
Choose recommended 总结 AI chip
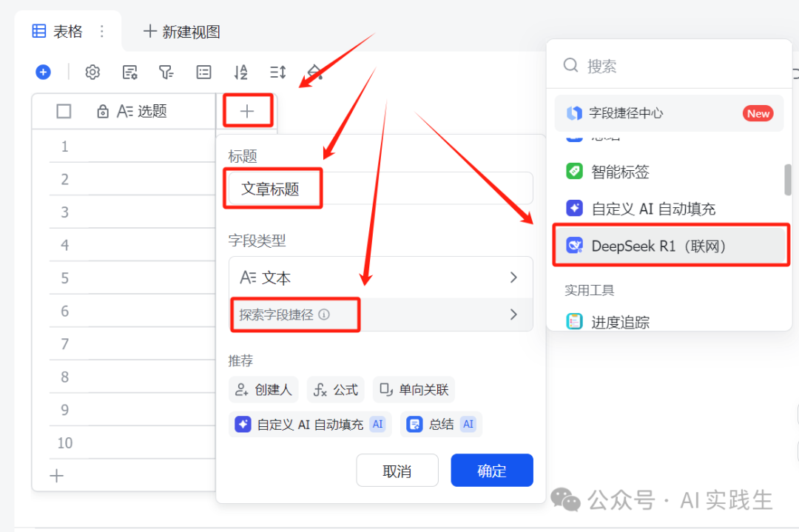pos(441,424)
